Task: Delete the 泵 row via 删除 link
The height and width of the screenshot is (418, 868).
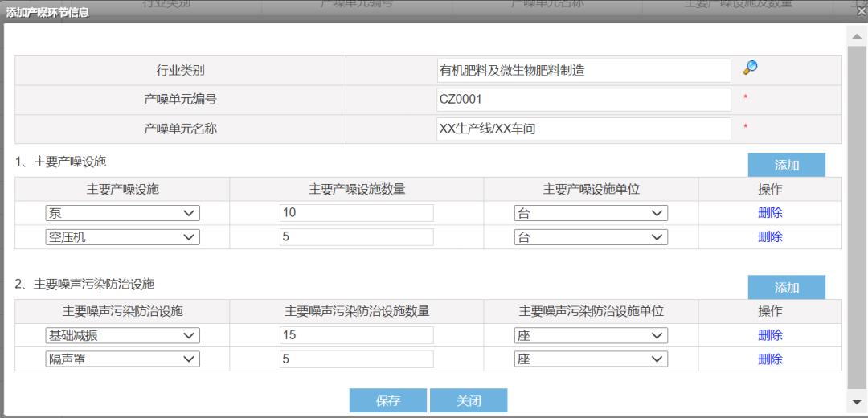Action: (x=770, y=213)
